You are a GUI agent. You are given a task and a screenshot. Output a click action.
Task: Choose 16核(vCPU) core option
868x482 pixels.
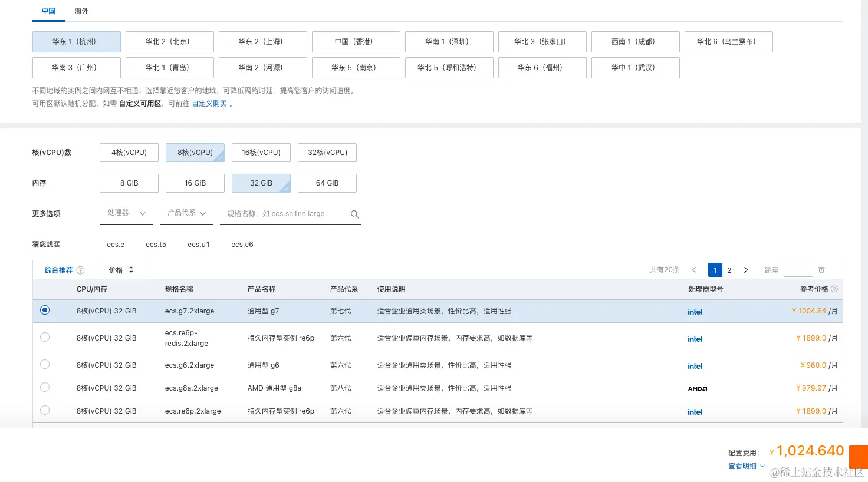261,153
